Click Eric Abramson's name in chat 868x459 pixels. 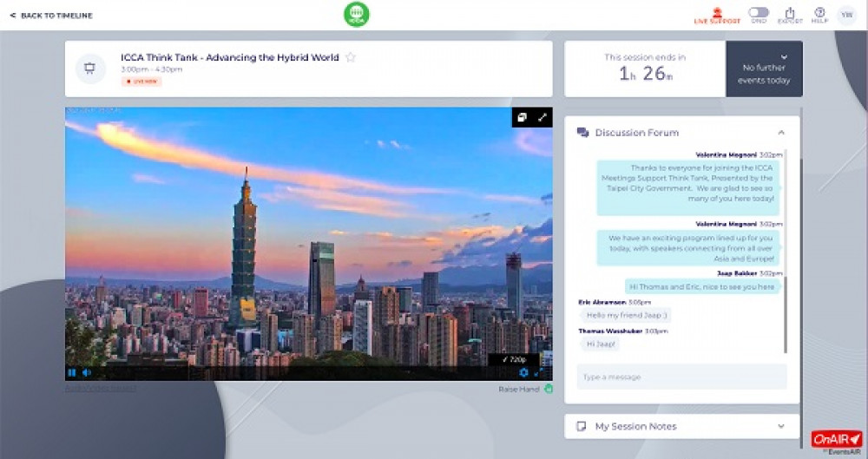(x=602, y=302)
